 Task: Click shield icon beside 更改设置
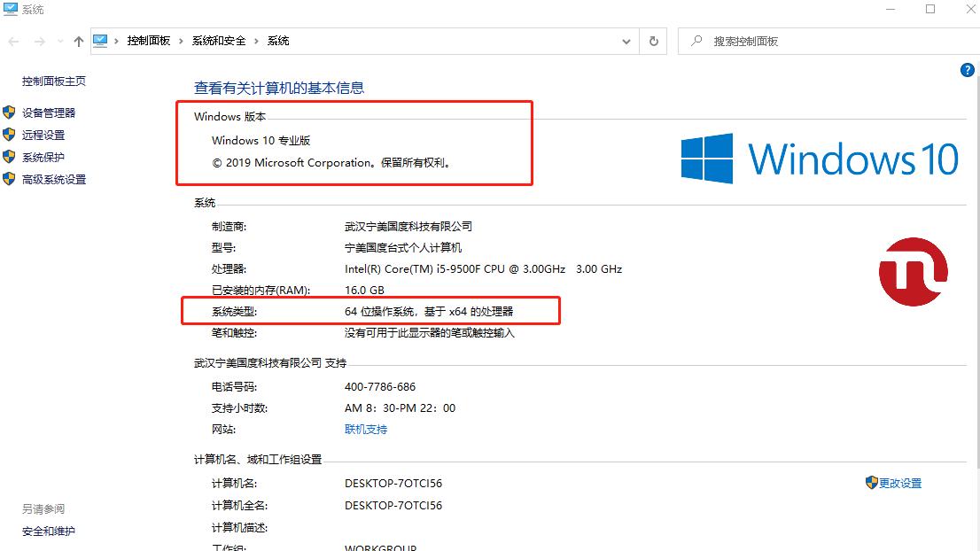pyautogui.click(x=871, y=482)
